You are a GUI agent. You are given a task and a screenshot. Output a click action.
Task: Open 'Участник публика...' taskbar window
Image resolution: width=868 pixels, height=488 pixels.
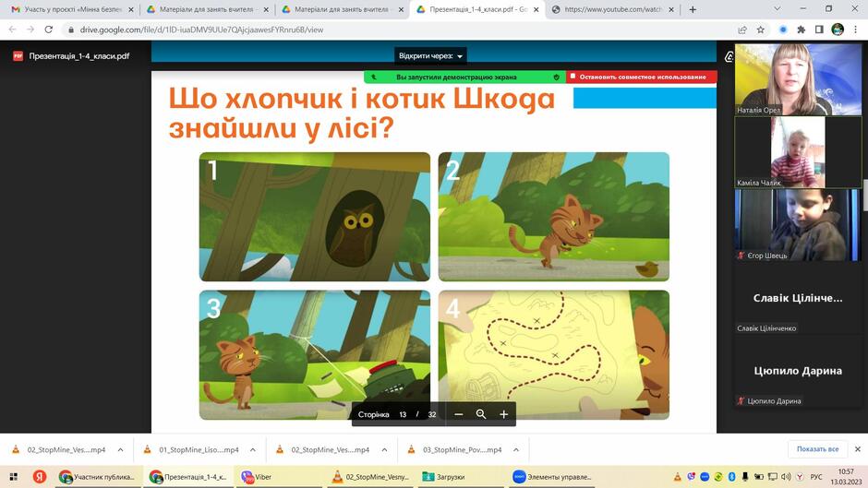(x=98, y=476)
